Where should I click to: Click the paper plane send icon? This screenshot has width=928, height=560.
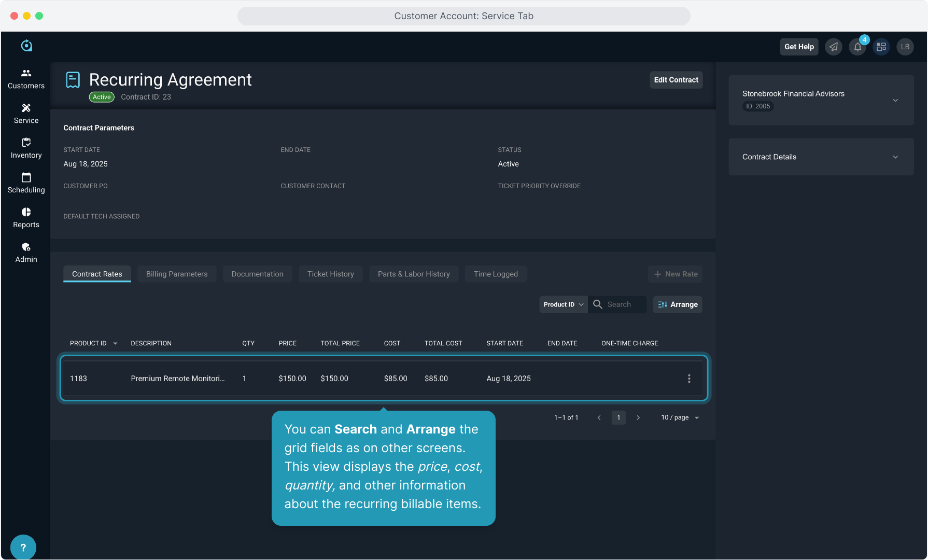click(834, 47)
